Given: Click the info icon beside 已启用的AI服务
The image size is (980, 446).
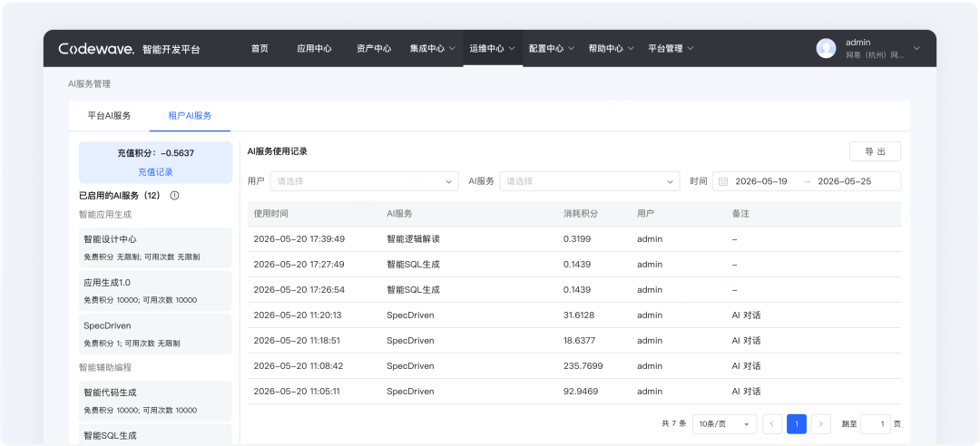Looking at the screenshot, I should [x=174, y=196].
